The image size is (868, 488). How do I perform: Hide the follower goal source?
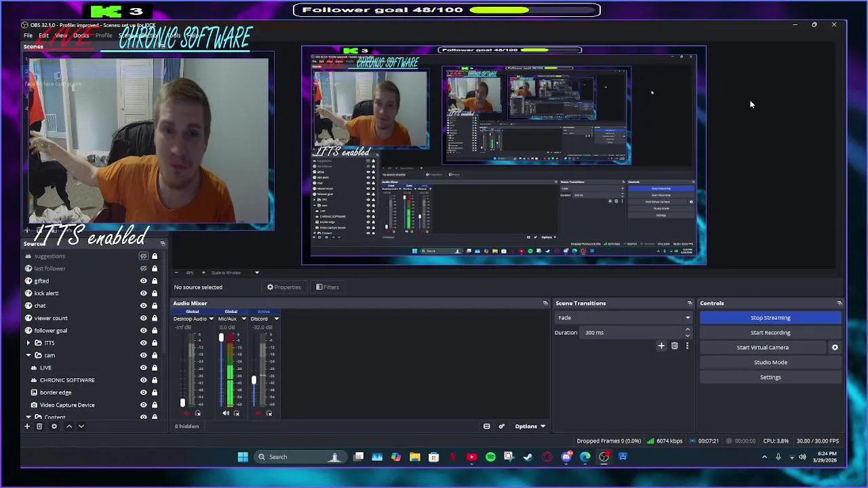click(x=143, y=330)
